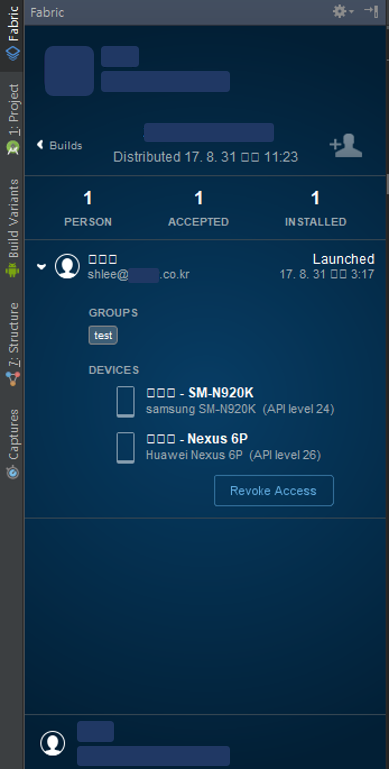Click the INSTALLED count stat

point(315,210)
